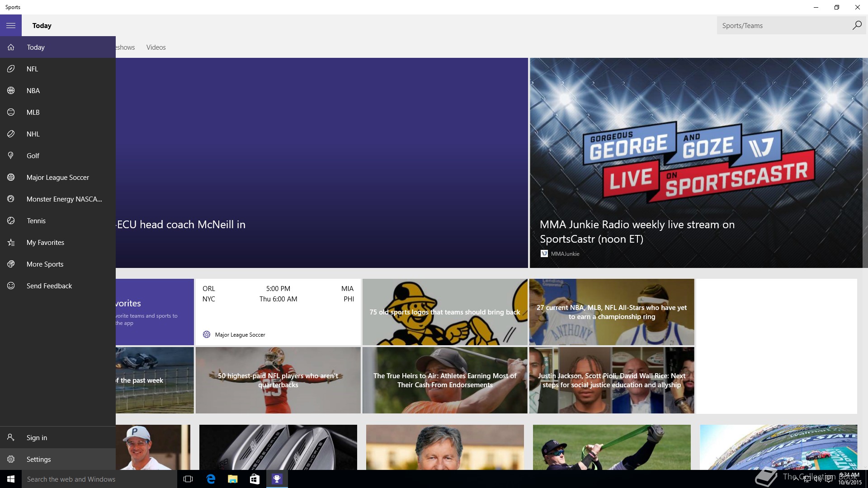Click Search the web and Windows box
Screen dimensions: 868x488
coord(99,479)
